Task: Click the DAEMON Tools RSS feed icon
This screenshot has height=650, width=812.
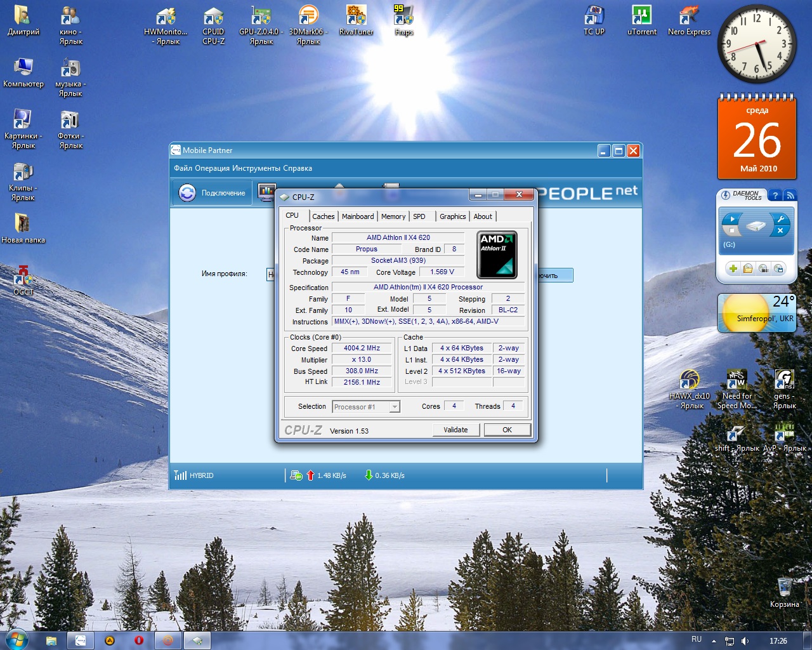Action: pos(790,196)
